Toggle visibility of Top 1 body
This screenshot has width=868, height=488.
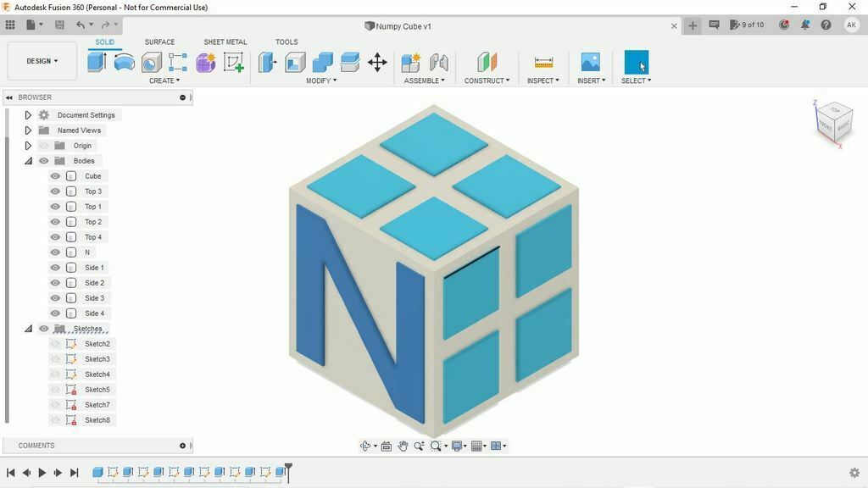[x=55, y=207]
